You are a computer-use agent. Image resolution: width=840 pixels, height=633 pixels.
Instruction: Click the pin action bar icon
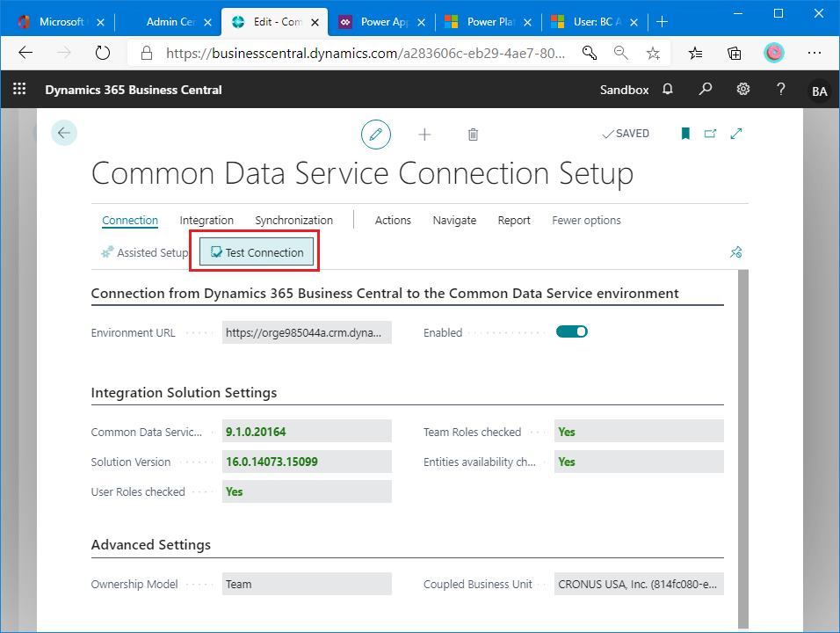736,252
